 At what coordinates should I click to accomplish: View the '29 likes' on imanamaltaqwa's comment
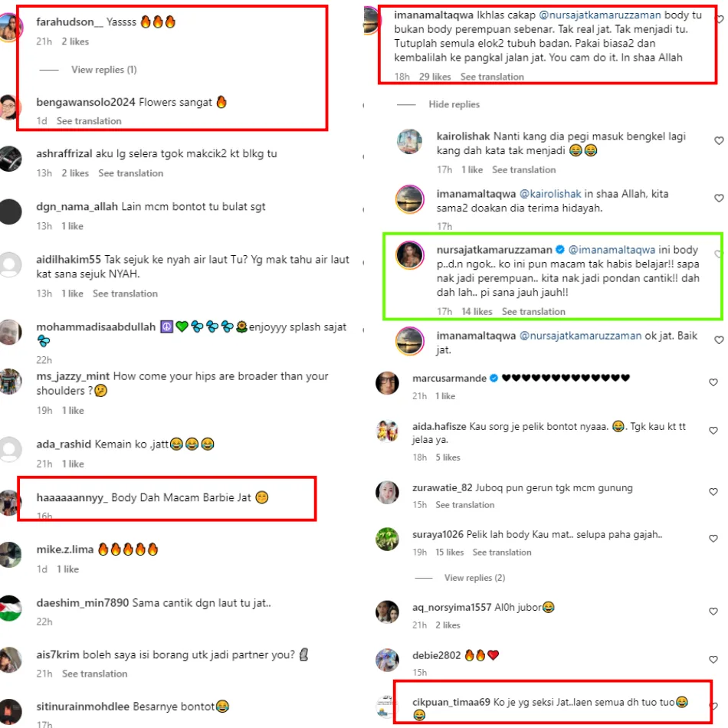(435, 77)
